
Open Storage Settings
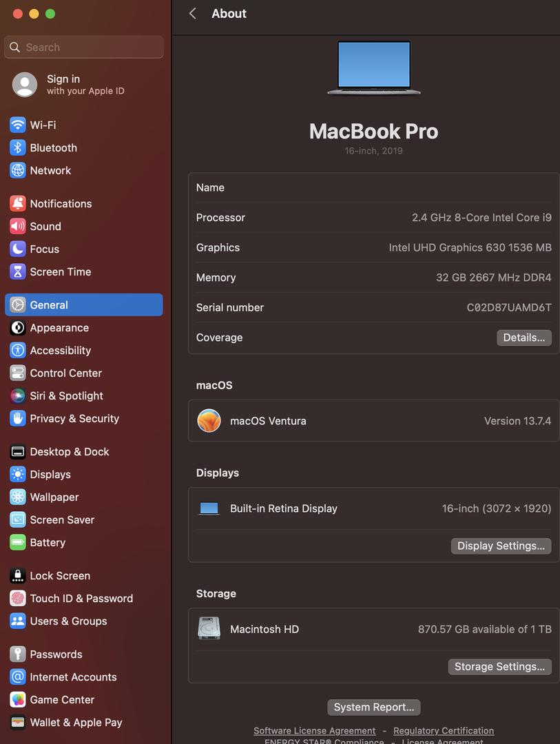[499, 667]
